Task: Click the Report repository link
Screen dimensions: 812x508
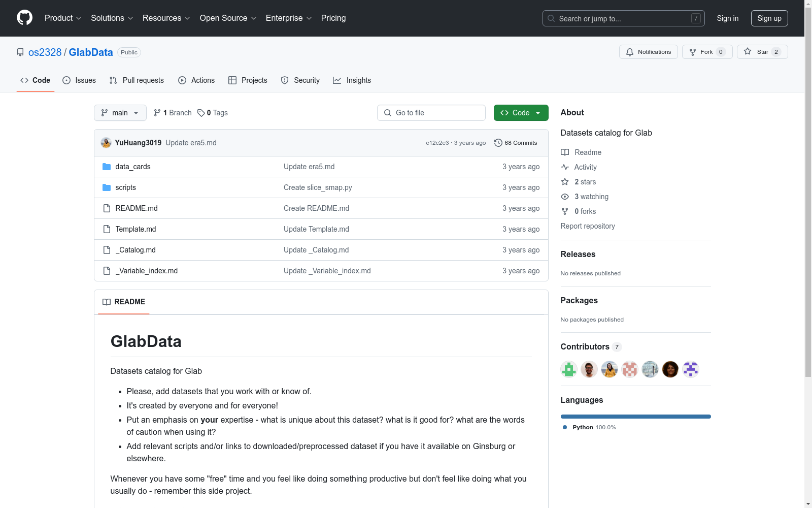Action: [x=588, y=226]
